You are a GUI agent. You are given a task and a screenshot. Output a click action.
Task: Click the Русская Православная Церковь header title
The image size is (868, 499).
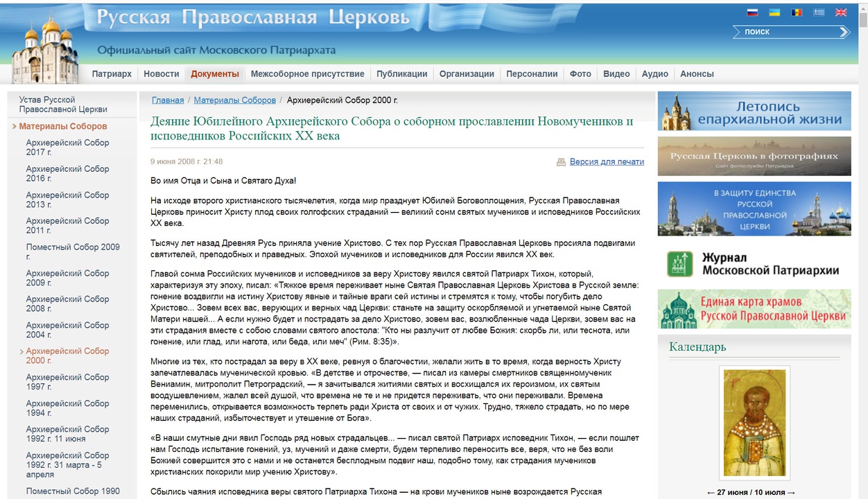tap(254, 17)
